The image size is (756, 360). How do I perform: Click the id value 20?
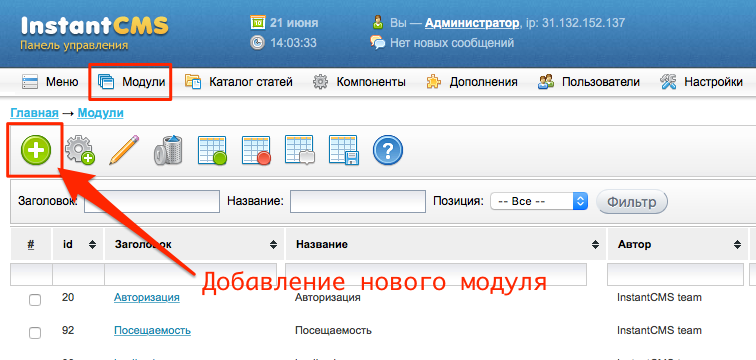click(x=68, y=297)
